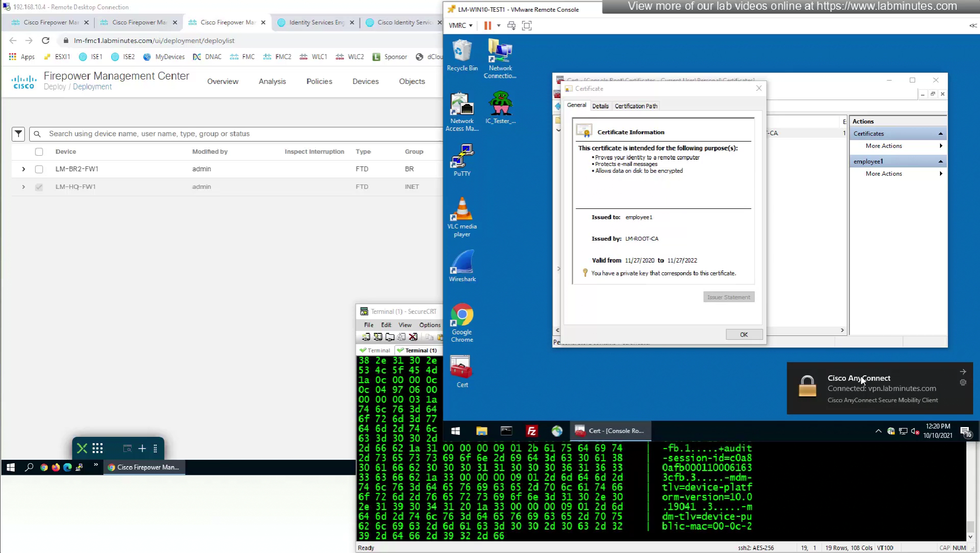Click the Deployment breadcrumb link
Viewport: 980px width, 553px height.
point(92,86)
